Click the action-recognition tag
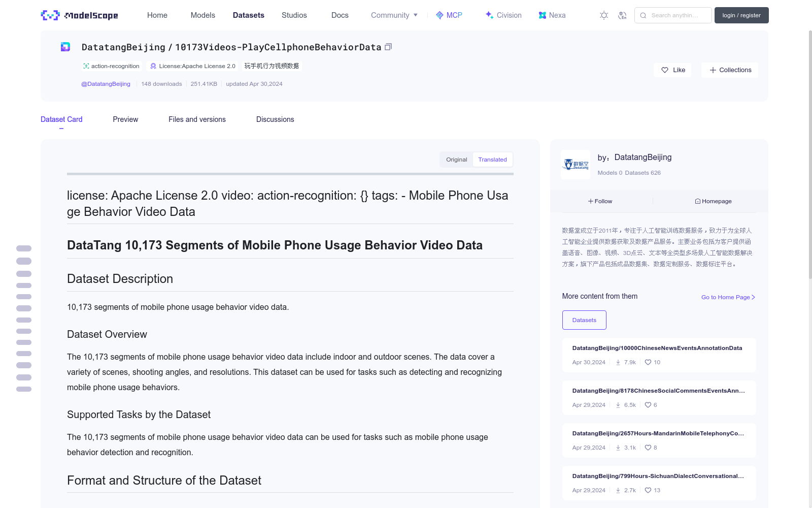Viewport: 812px width, 508px height. tap(111, 66)
